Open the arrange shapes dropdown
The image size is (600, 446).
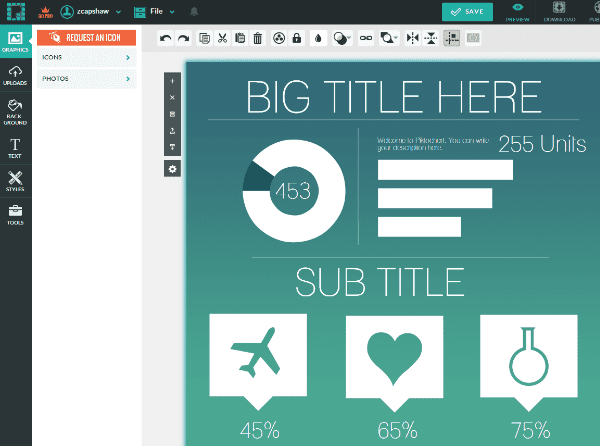coord(389,38)
